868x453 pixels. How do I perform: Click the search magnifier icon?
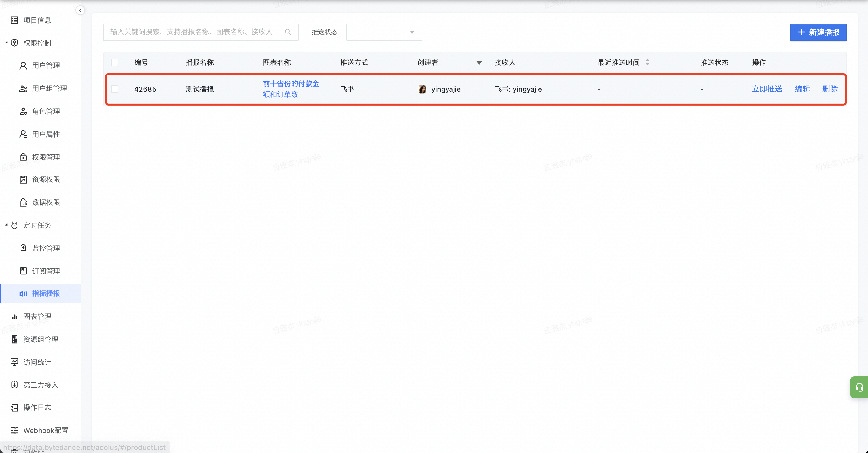click(x=288, y=32)
